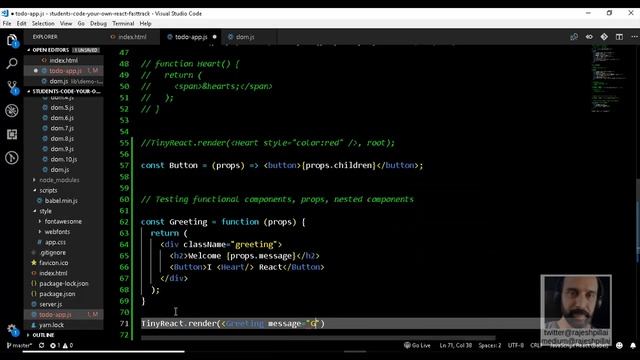The width and height of the screenshot is (640, 360).
Task: Open dom.5.js in the file tree
Action: [x=64, y=108]
